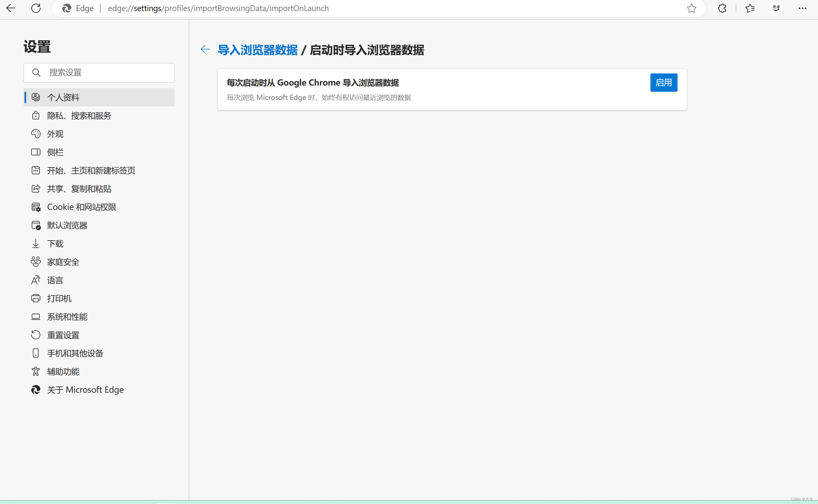Open the 导入浏览器数据 breadcrumb link
818x504 pixels.
coord(257,50)
